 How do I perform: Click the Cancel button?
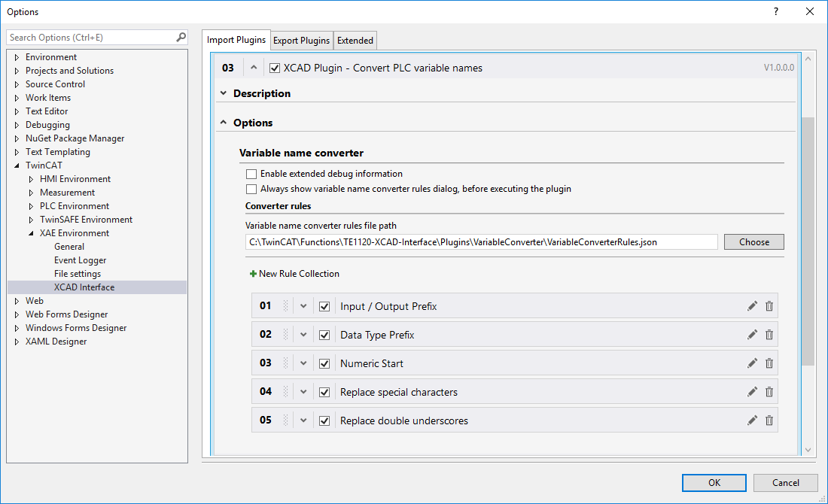click(785, 482)
